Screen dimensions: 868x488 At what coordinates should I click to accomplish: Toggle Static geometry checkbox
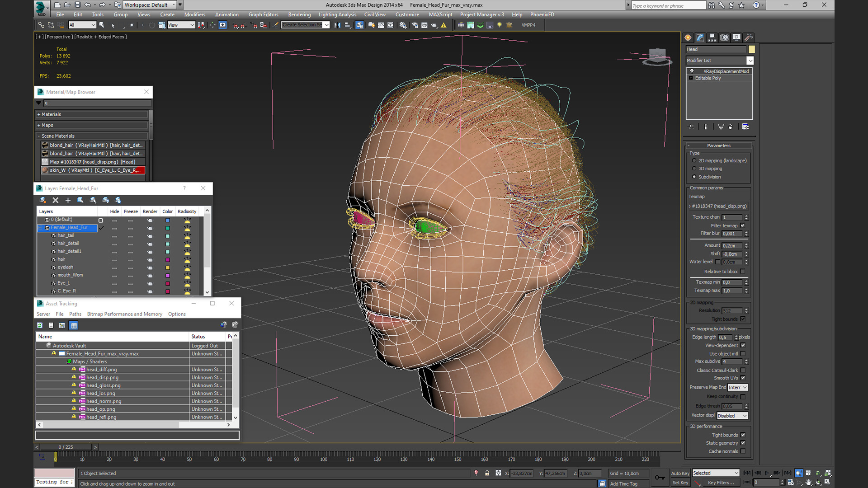743,443
